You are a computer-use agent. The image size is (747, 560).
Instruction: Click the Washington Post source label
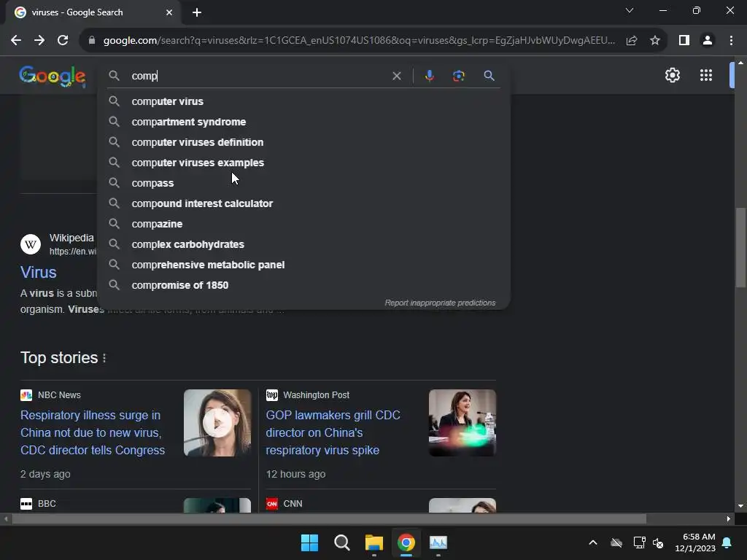point(317,395)
